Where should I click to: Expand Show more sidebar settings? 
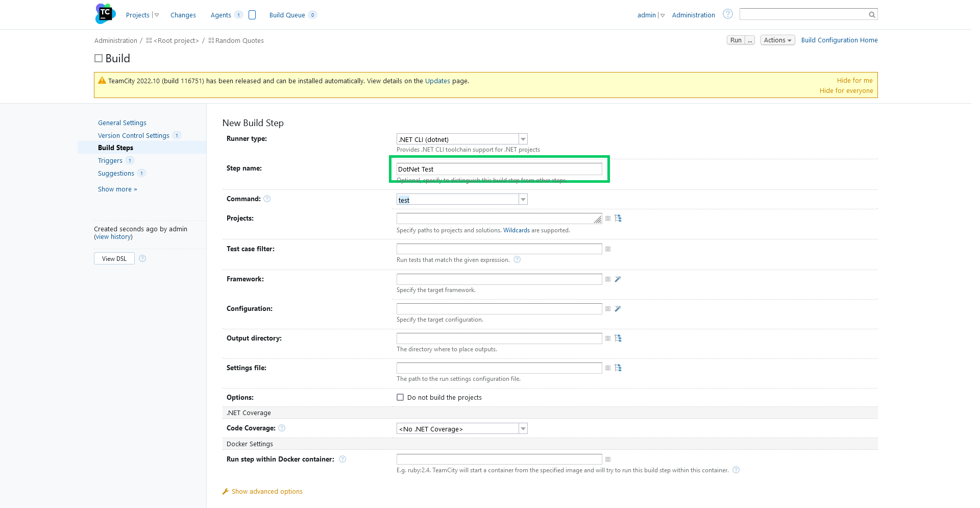(117, 189)
